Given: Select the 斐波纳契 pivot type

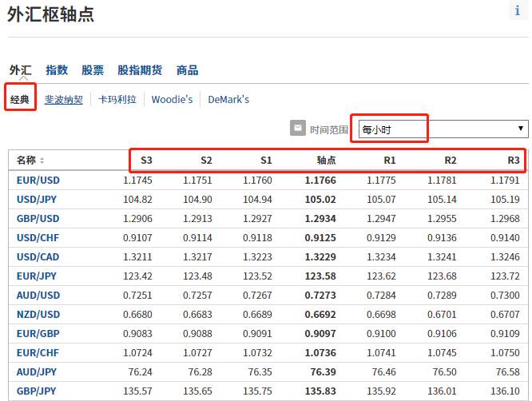Looking at the screenshot, I should tap(64, 99).
